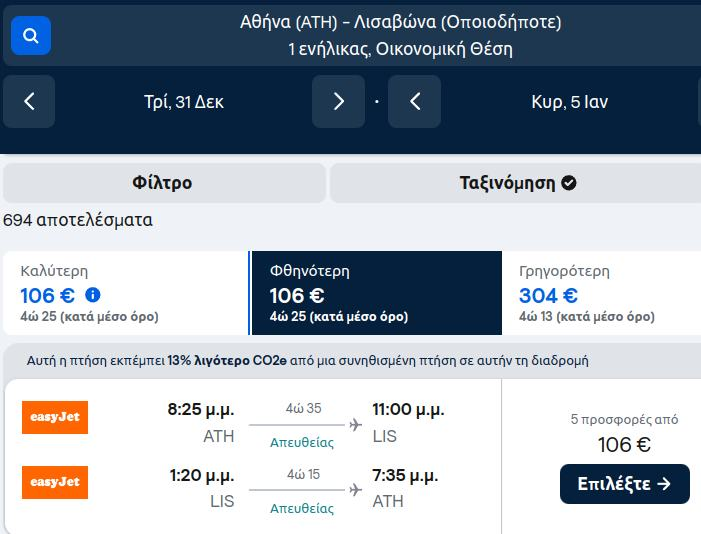Click the Τρί, 31 Δεκ departure date
Screen dimensions: 701x534
[x=184, y=101]
